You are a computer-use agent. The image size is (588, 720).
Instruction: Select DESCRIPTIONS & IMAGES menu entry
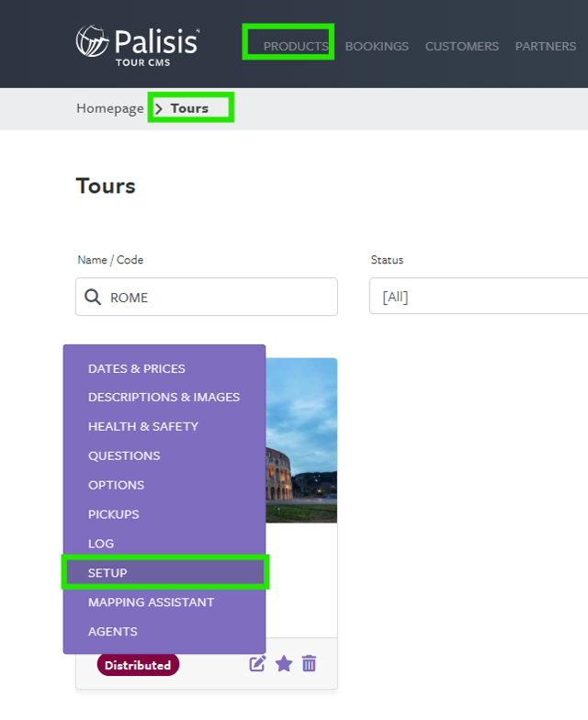(x=164, y=397)
